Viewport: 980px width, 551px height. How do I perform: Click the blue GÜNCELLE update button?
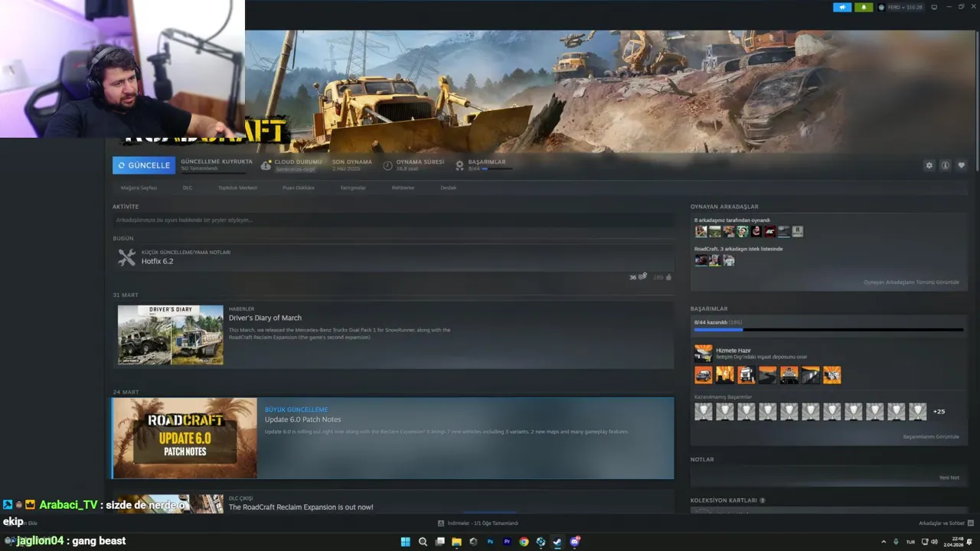pyautogui.click(x=144, y=165)
